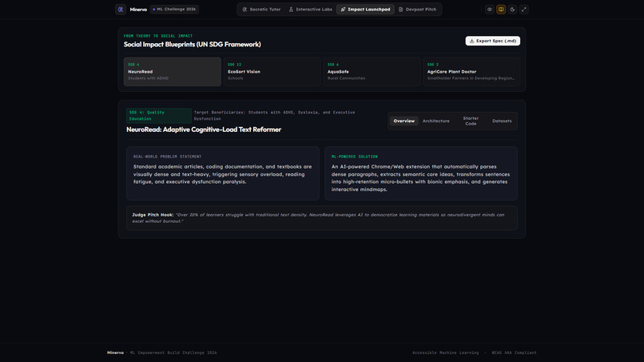This screenshot has height=362, width=644.
Task: Click the Target Beneficiaries text
Action: 274,115
